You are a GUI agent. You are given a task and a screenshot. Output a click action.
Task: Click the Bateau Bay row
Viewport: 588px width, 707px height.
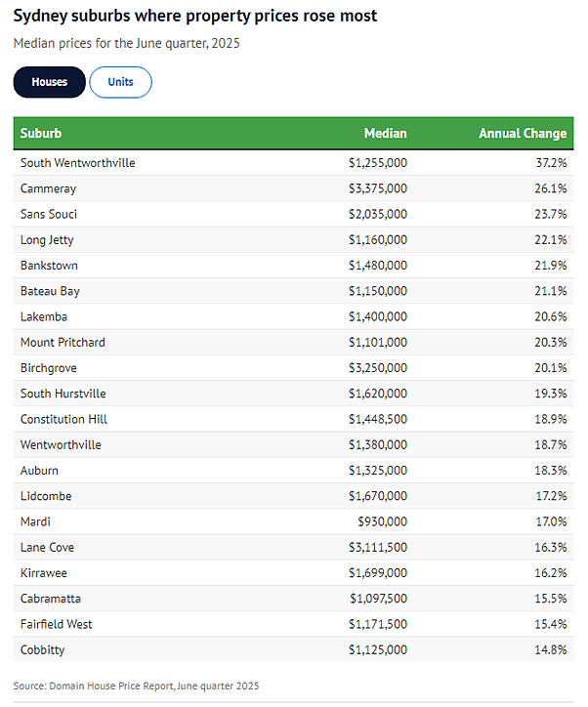pyautogui.click(x=294, y=291)
